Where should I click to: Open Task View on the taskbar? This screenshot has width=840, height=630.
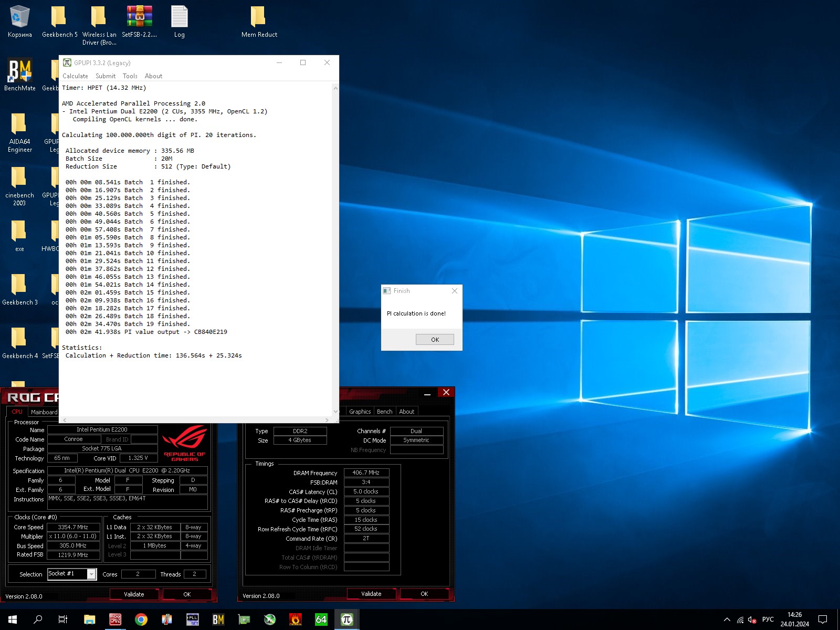click(63, 619)
